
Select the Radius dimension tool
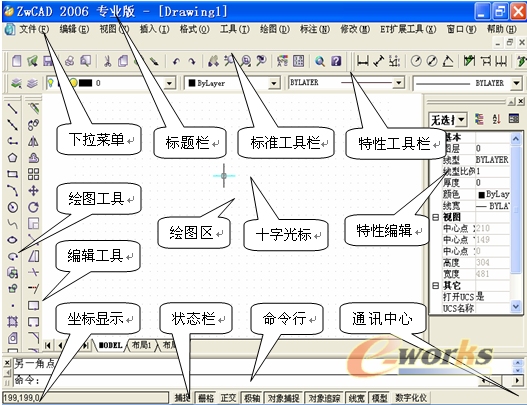pos(416,61)
